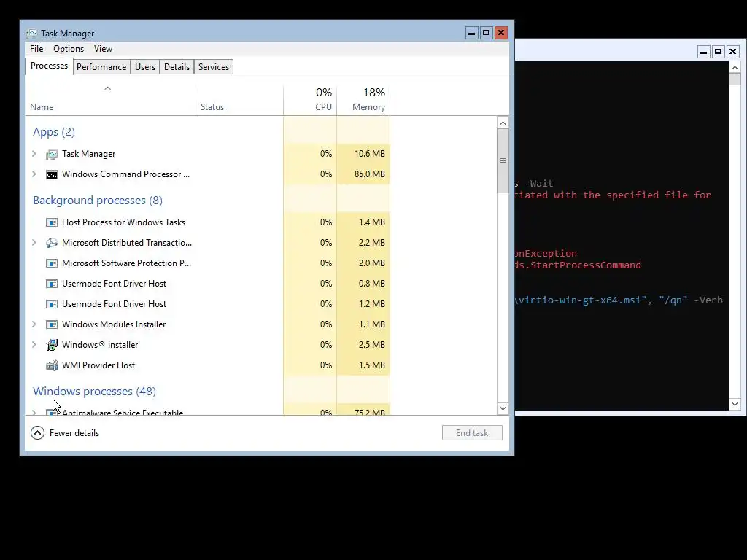This screenshot has width=747, height=560.
Task: Click the WMI Provider Host icon
Action: pyautogui.click(x=52, y=365)
